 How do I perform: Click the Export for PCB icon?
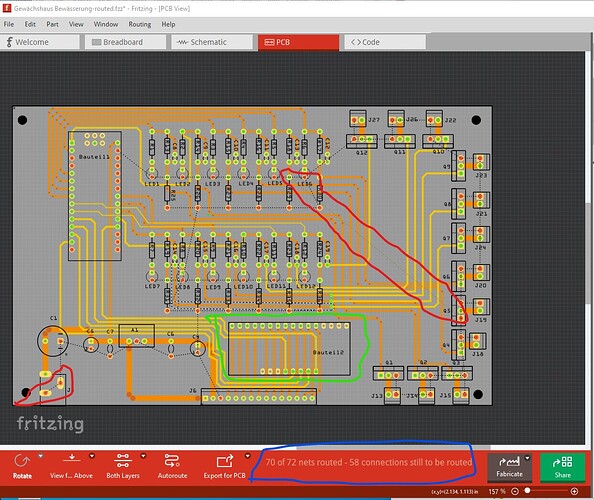click(225, 461)
